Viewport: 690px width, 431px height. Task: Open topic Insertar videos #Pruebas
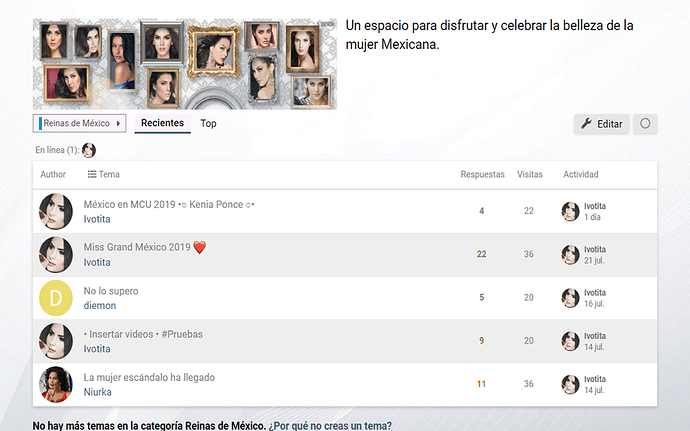(x=143, y=334)
